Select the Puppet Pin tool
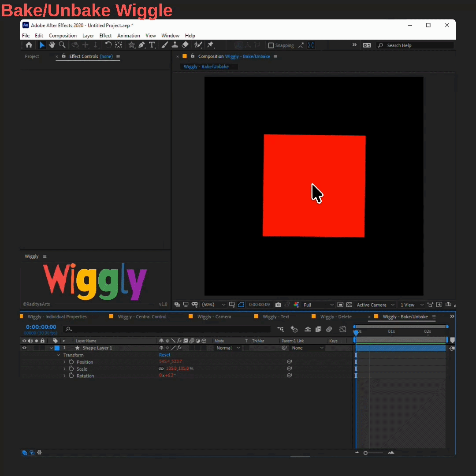Viewport: 476px width, 476px height. [210, 45]
